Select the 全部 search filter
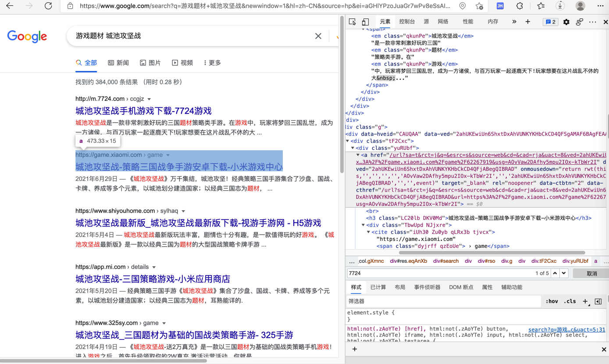This screenshot has width=609, height=364. coord(86,63)
